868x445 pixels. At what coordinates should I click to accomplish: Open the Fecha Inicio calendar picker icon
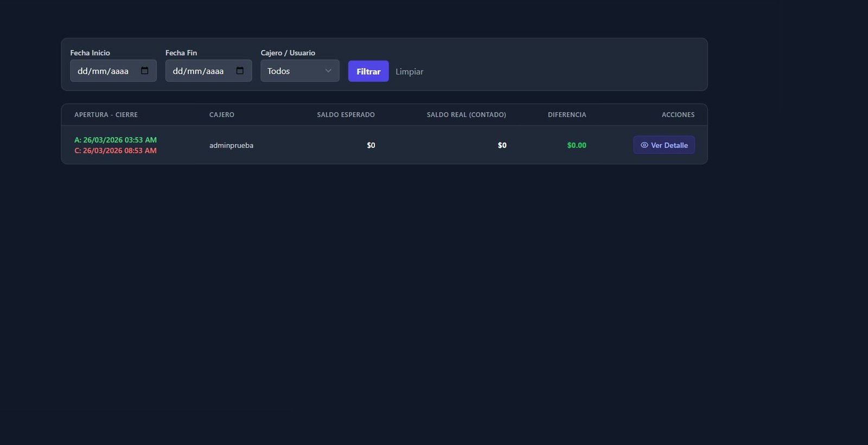[144, 71]
